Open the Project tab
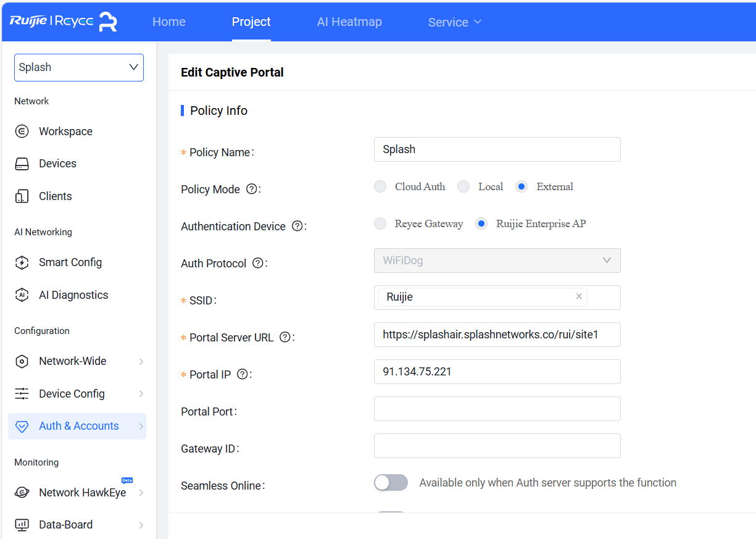Image resolution: width=756 pixels, height=539 pixels. (x=251, y=22)
